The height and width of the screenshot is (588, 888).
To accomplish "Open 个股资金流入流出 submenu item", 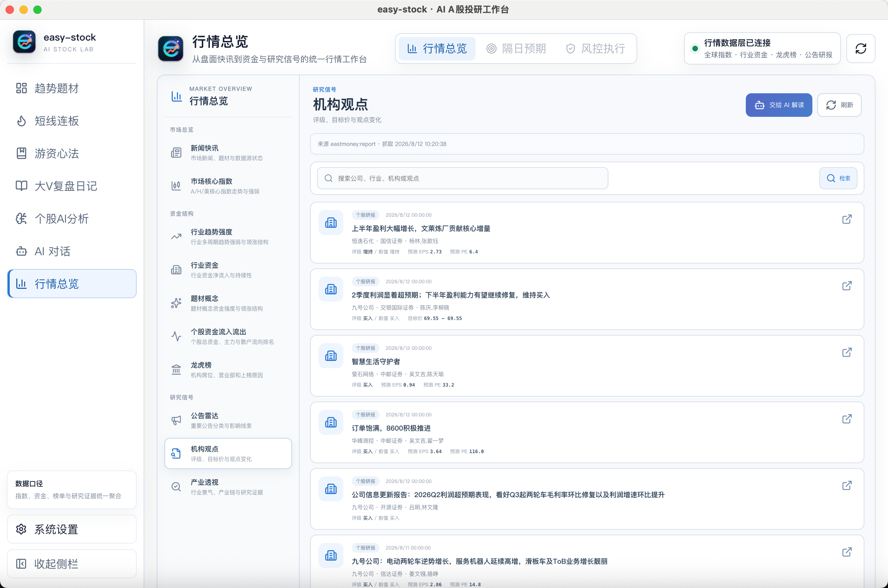I will 228,336.
